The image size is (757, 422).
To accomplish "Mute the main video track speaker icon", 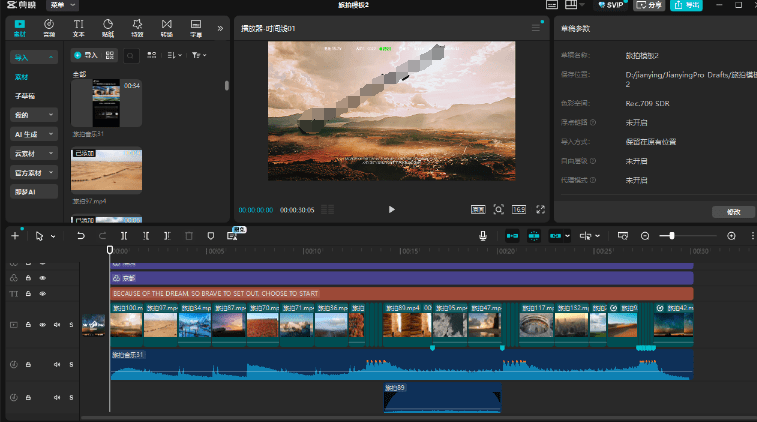I will 57,325.
